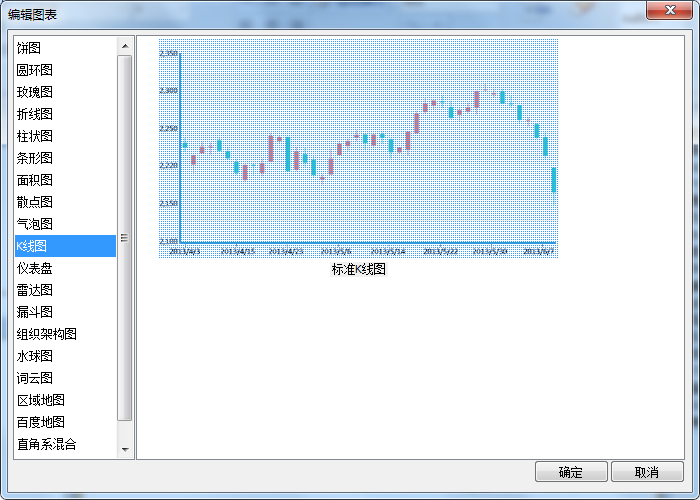Choose 条形图 list item
This screenshot has width=700, height=500.
35,158
